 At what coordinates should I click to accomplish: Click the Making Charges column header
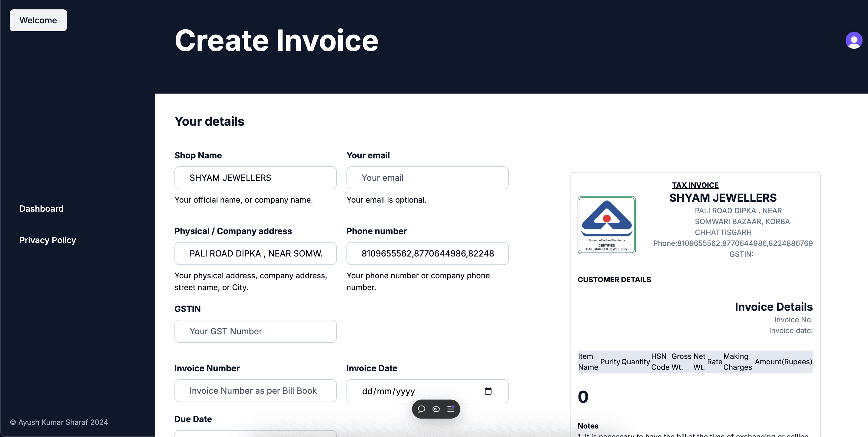coord(737,362)
